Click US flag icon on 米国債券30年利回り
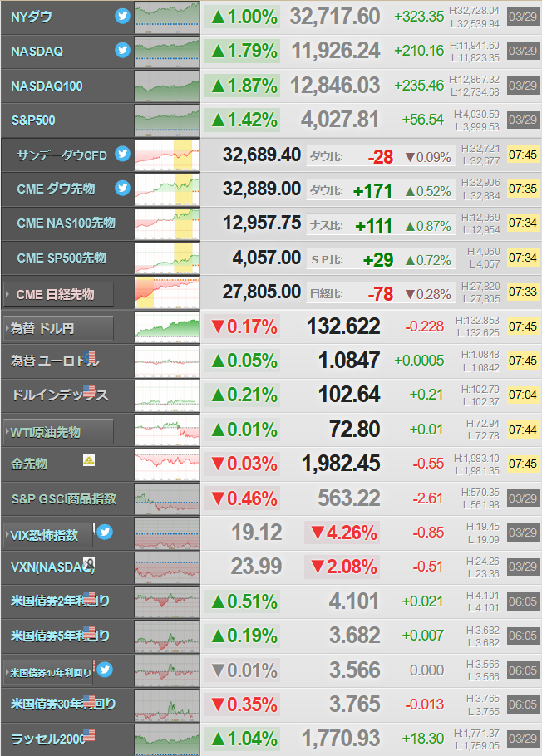This screenshot has width=542, height=756. point(89,700)
